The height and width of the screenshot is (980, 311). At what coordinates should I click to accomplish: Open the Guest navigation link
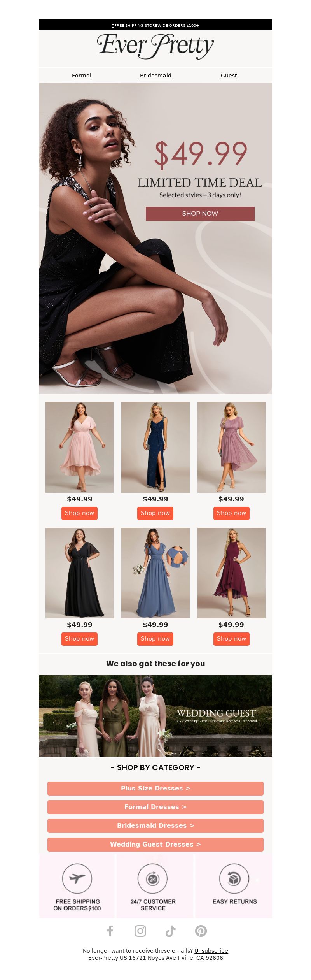coord(229,76)
